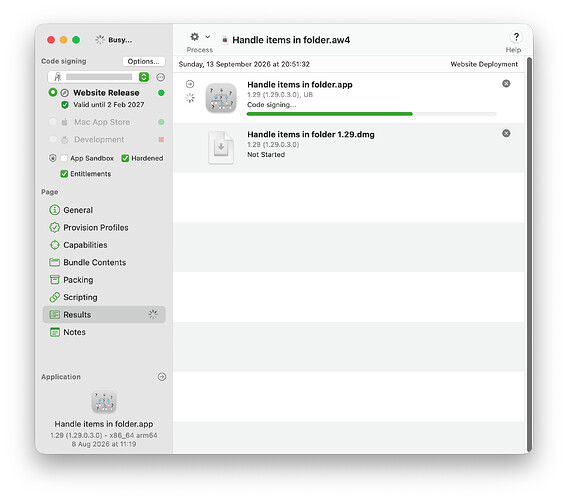Toggle the Entitlements checkbox
The image size is (567, 500).
(64, 174)
